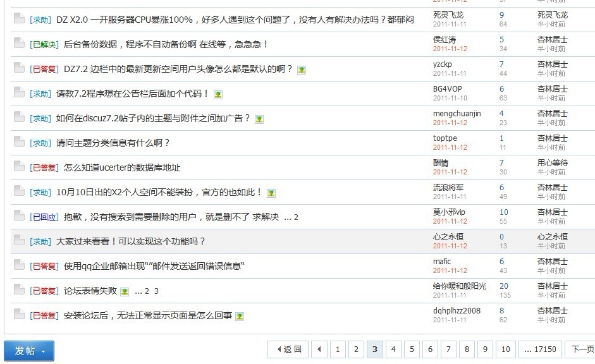
Task: Click the thread icon beside '如何在discuz7.2帖子内'
Action: 19,117
